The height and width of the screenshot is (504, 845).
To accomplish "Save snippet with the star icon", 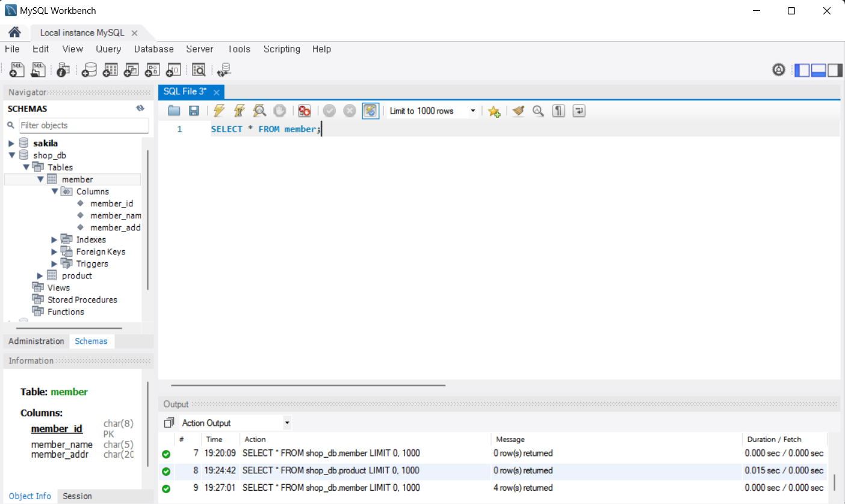I will (494, 111).
